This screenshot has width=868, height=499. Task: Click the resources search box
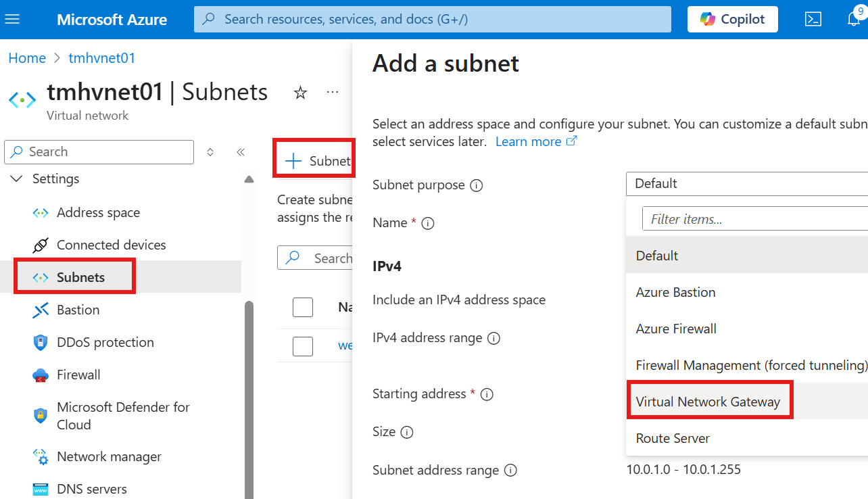click(x=433, y=19)
